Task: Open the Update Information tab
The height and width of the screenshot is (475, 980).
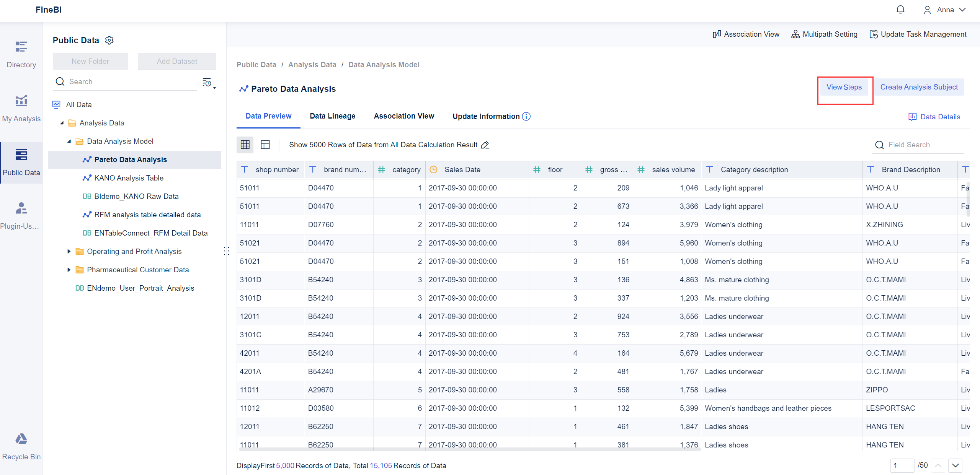Action: point(486,116)
